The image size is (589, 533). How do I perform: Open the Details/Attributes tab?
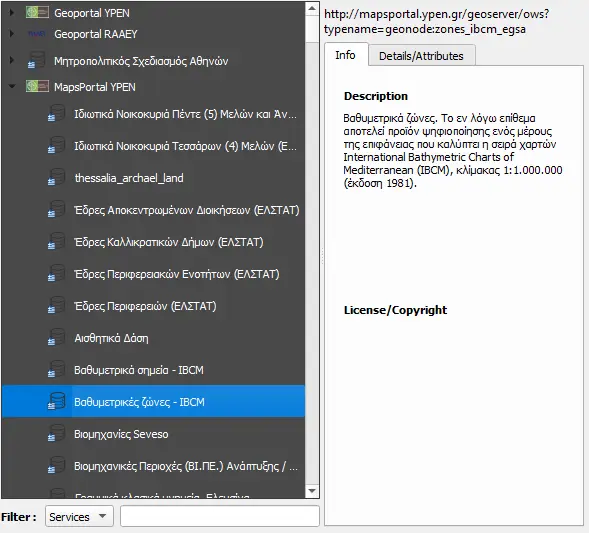coord(421,56)
